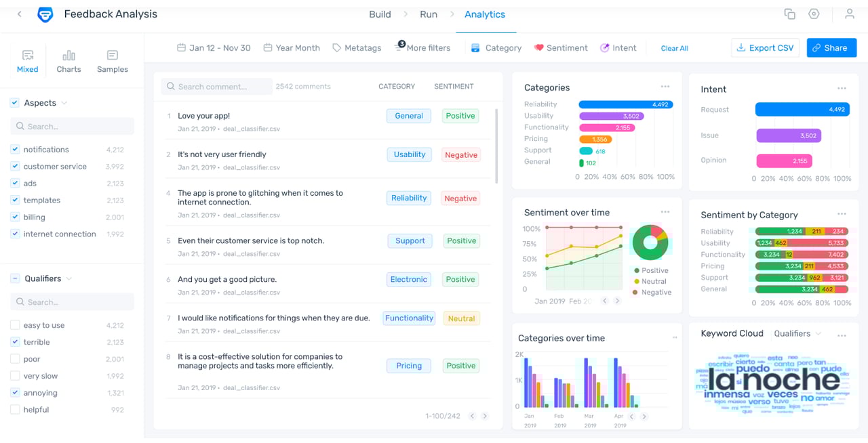Select the Intent filter
Screen dimensions: 868x443
(618, 48)
